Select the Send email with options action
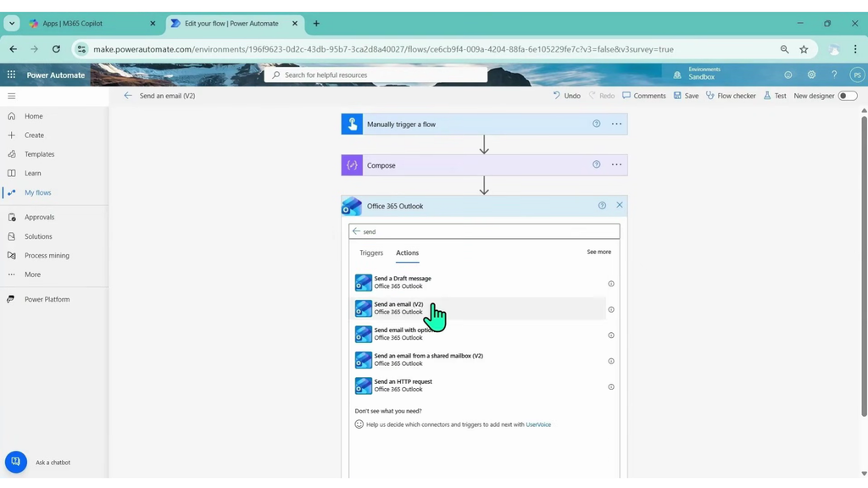Screen dimensions: 868x488 (x=478, y=334)
